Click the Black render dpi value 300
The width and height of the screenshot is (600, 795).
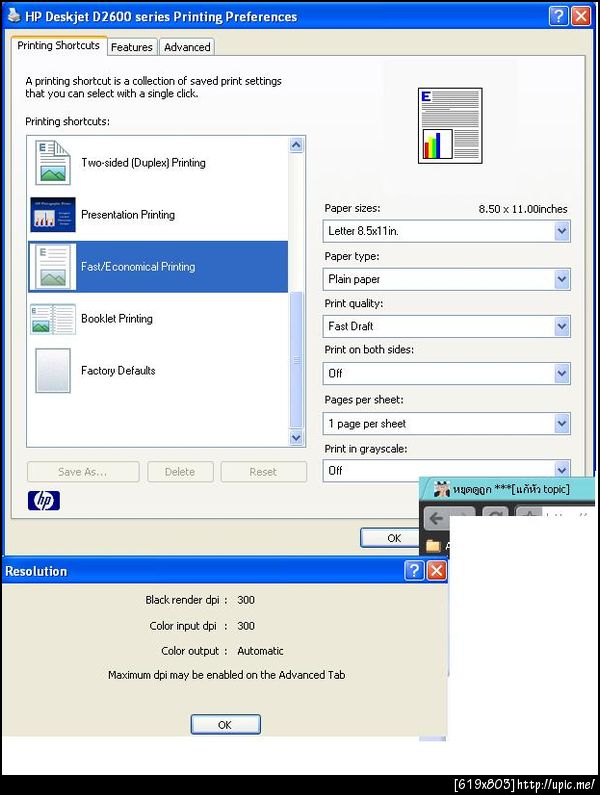[246, 600]
